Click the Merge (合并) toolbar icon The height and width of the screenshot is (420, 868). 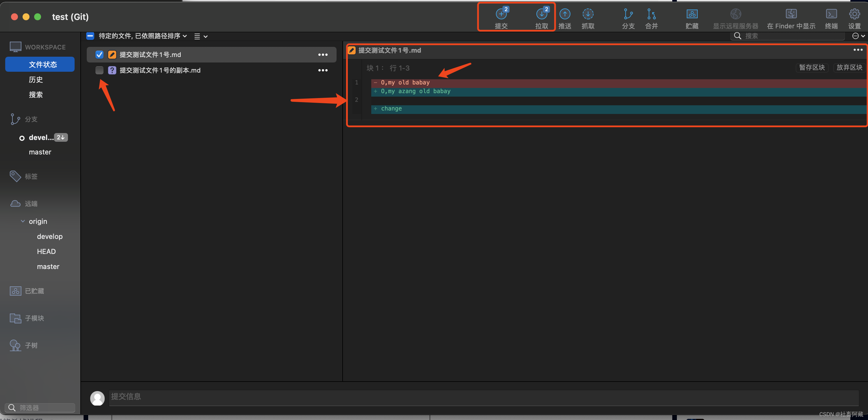[651, 14]
